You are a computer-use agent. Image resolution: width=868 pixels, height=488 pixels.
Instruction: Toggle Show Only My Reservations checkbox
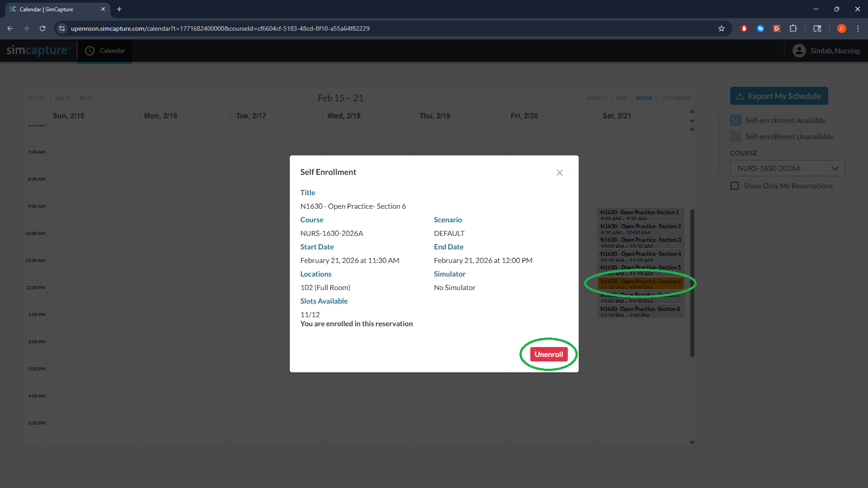point(735,186)
